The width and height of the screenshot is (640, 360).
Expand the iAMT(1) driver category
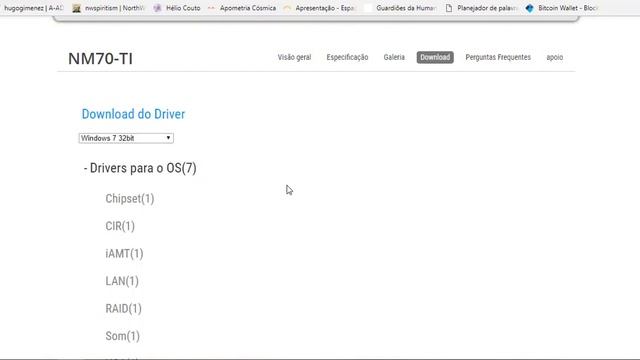pos(124,253)
